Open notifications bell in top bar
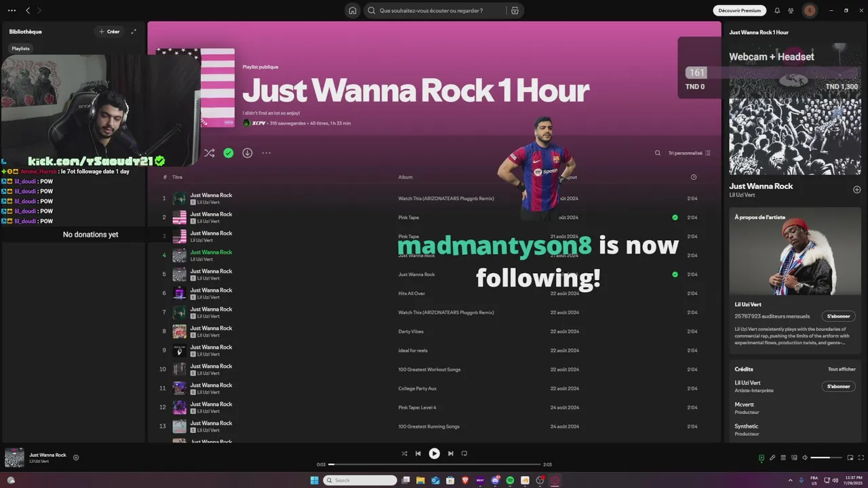 pyautogui.click(x=777, y=11)
